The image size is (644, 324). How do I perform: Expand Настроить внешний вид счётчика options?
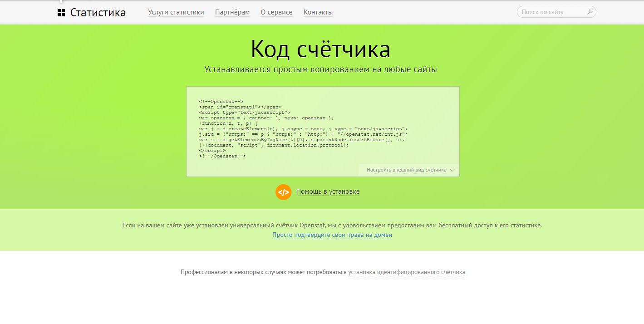[408, 170]
